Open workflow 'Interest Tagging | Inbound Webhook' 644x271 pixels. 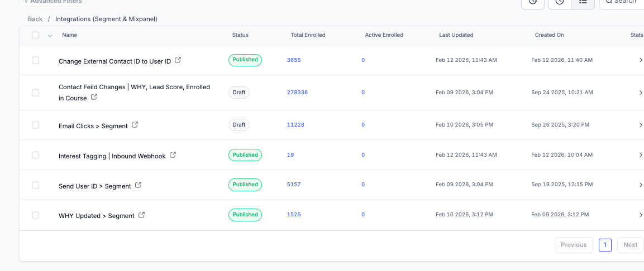click(112, 156)
